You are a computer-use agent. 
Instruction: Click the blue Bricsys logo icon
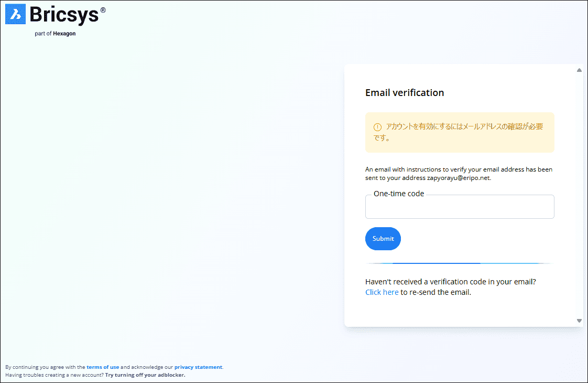(x=15, y=14)
